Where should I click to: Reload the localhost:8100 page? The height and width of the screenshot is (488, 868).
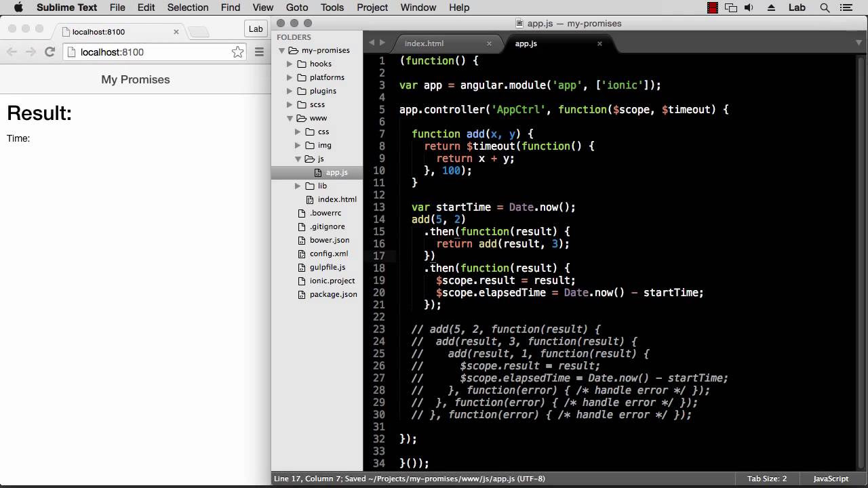(x=50, y=52)
